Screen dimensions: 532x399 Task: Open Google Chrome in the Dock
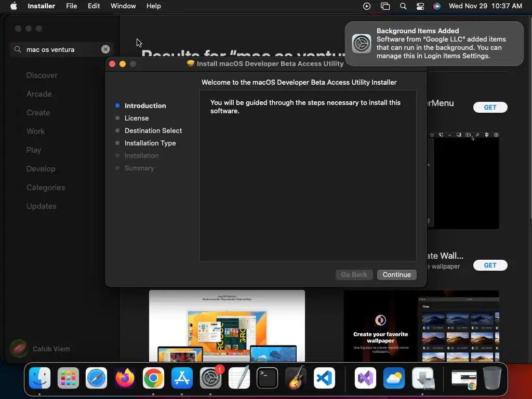tap(153, 378)
